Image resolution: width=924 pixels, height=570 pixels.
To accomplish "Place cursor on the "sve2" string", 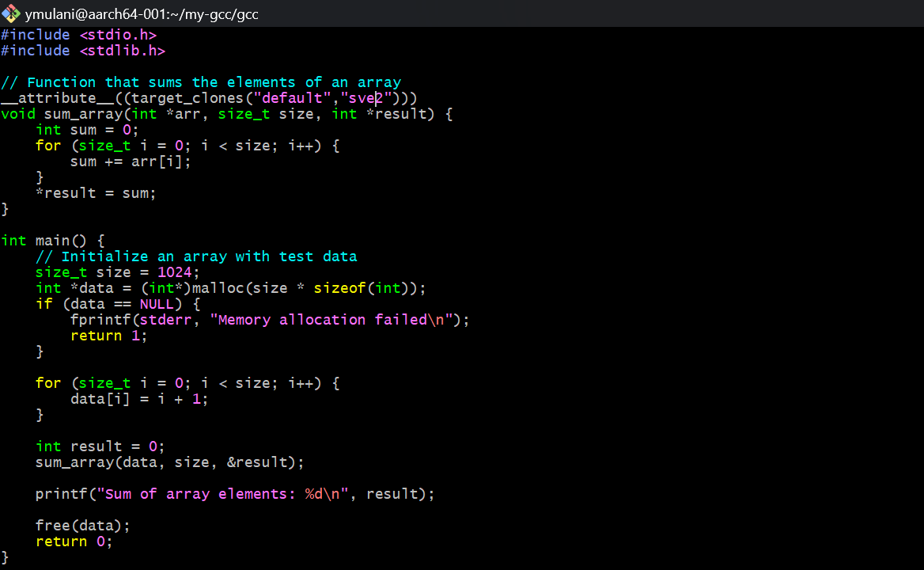I will point(366,98).
